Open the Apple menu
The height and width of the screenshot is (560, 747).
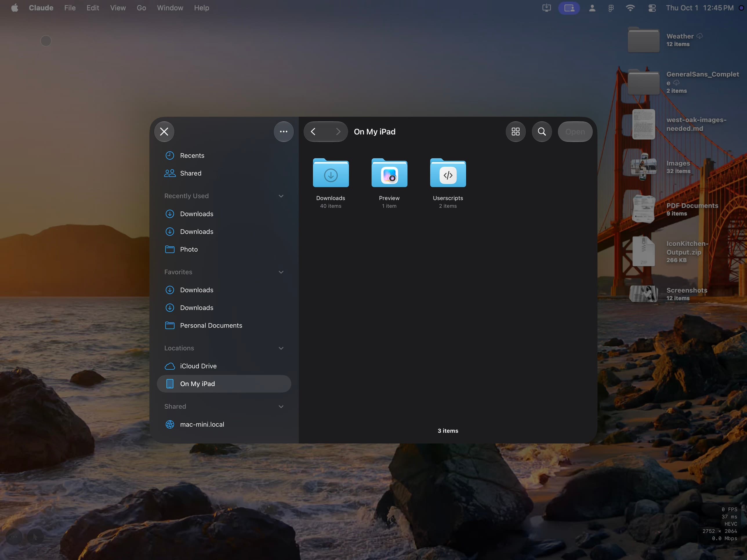coord(14,8)
